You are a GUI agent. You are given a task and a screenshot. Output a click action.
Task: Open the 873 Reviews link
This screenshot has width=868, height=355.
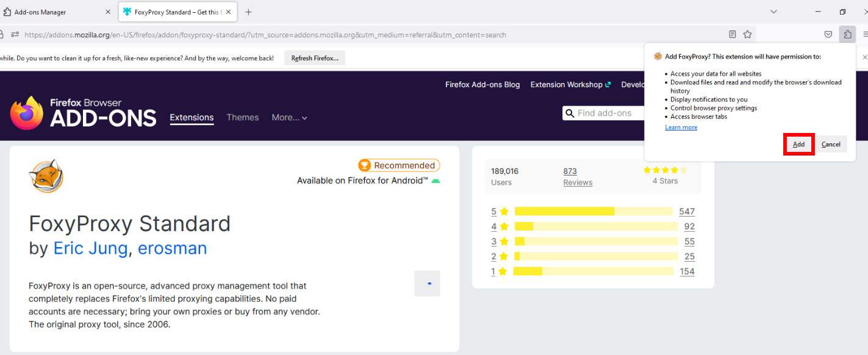point(578,177)
